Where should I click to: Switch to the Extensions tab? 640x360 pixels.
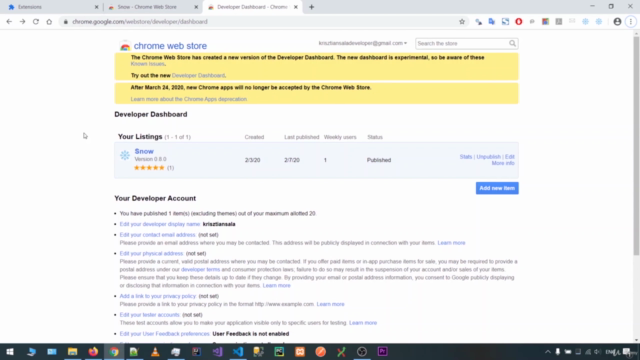(52, 7)
